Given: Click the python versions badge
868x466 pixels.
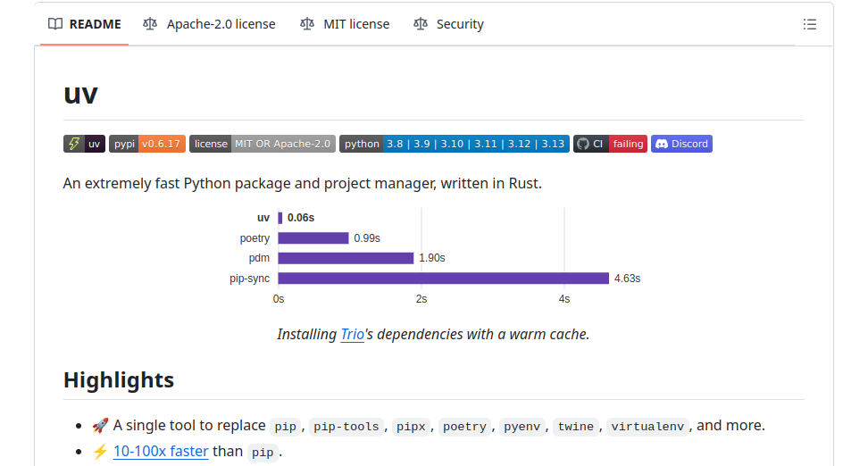Looking at the screenshot, I should pos(455,144).
